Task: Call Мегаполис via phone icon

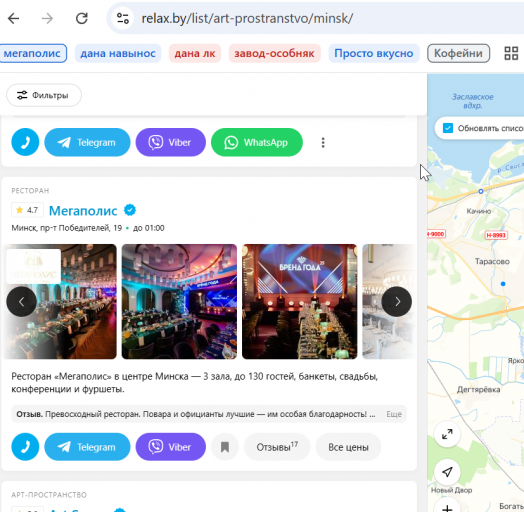Action: click(x=25, y=447)
